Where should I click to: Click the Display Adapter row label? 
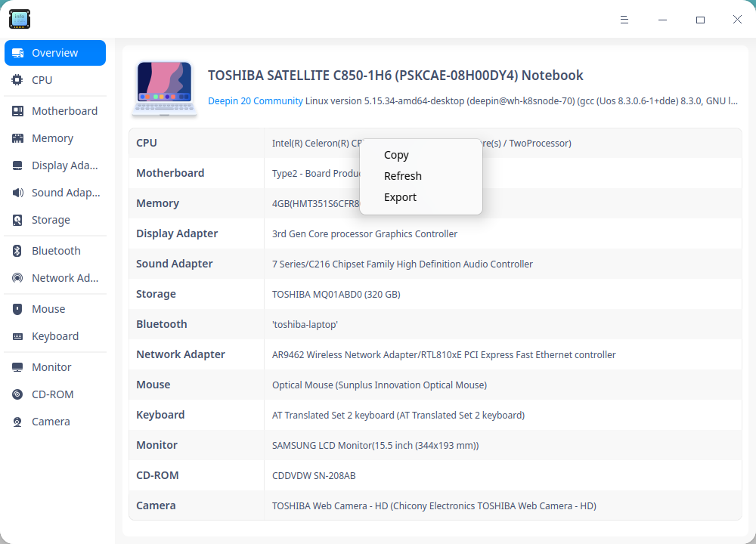[x=177, y=233]
